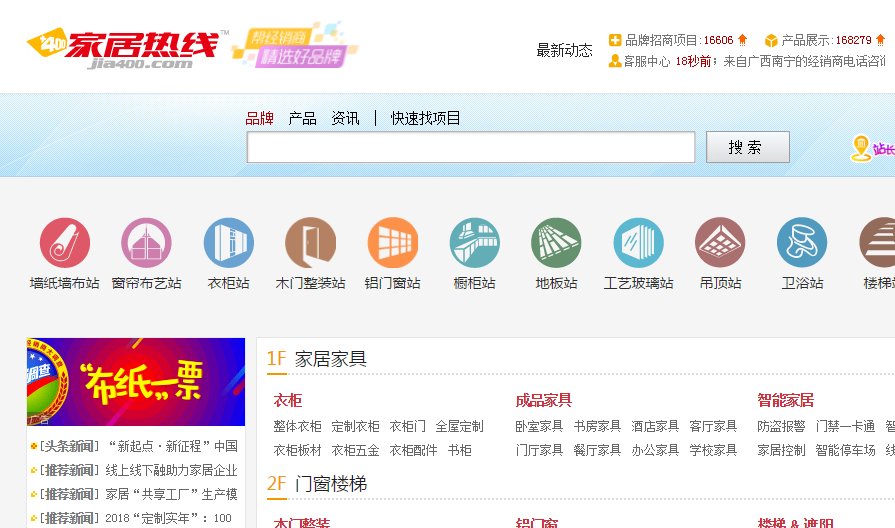Open the 酒店家具 link
895x528 pixels.
tap(655, 426)
